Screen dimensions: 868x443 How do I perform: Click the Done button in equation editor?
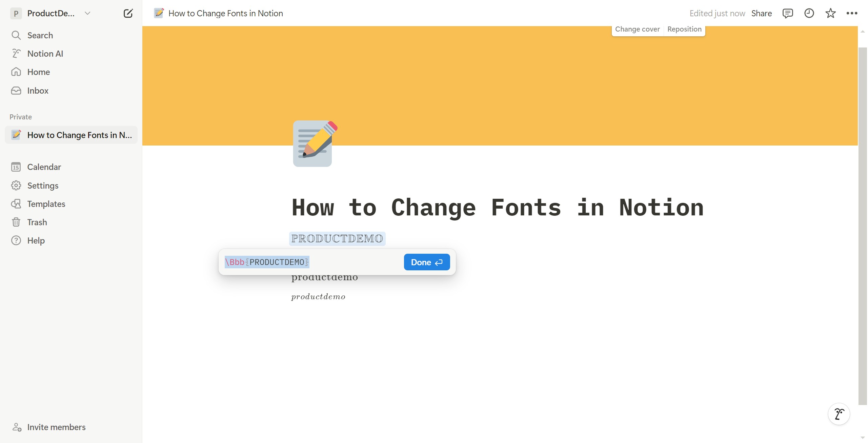click(427, 262)
